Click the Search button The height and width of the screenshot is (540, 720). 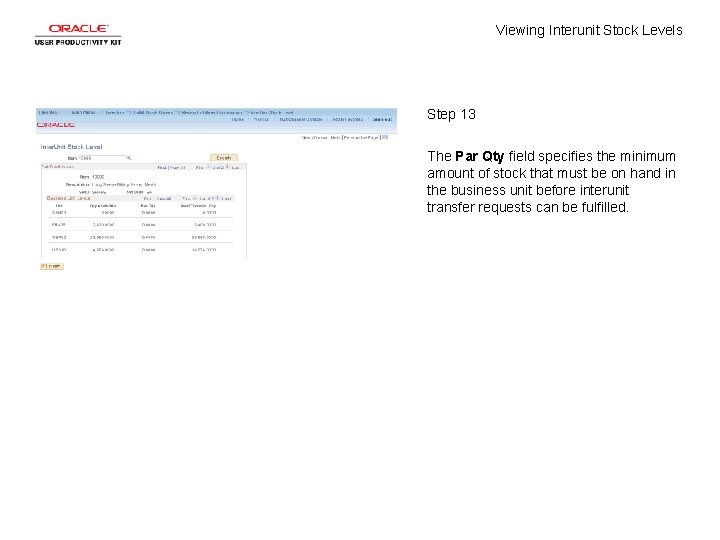224,158
